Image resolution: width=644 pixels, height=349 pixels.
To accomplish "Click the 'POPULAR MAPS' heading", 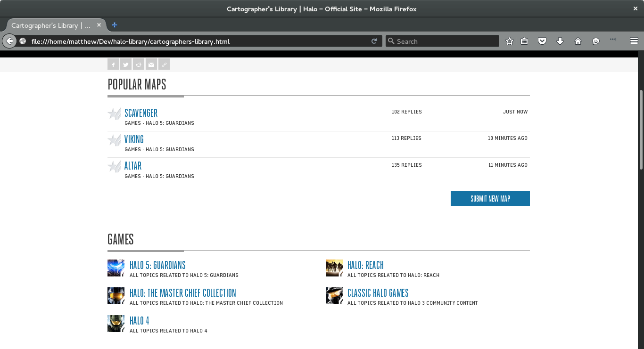I will point(137,85).
